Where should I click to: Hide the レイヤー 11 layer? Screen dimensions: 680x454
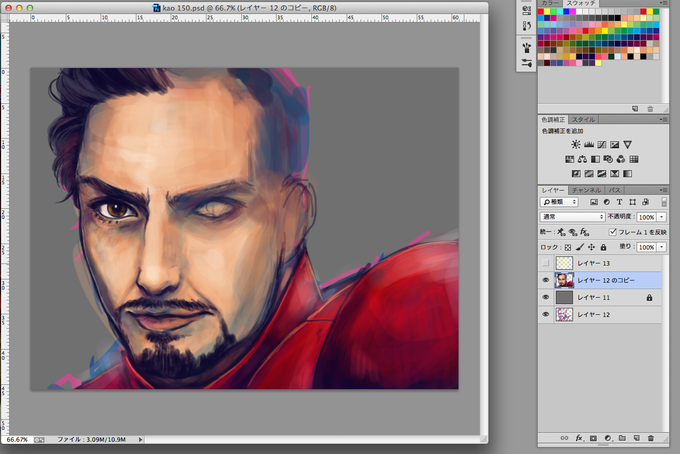click(546, 297)
